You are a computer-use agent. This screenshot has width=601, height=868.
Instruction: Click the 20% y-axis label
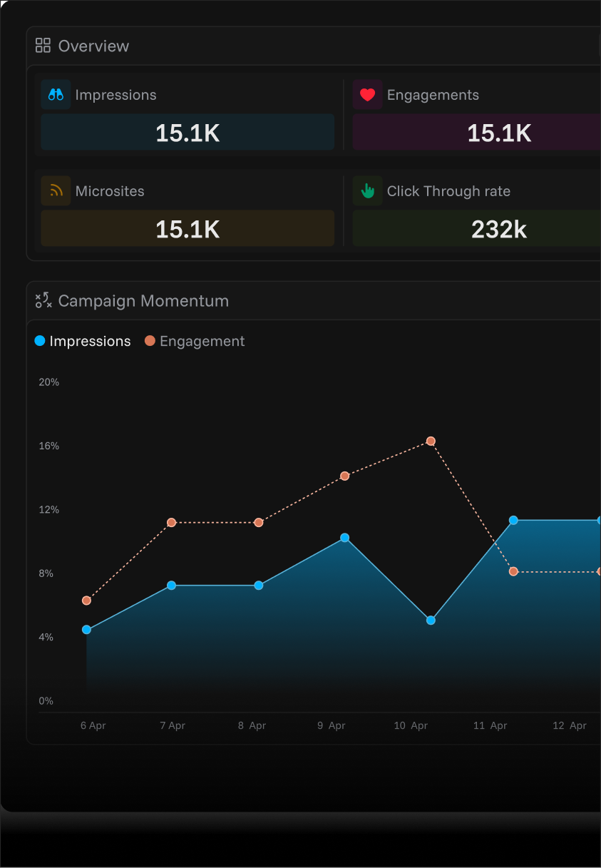click(49, 382)
